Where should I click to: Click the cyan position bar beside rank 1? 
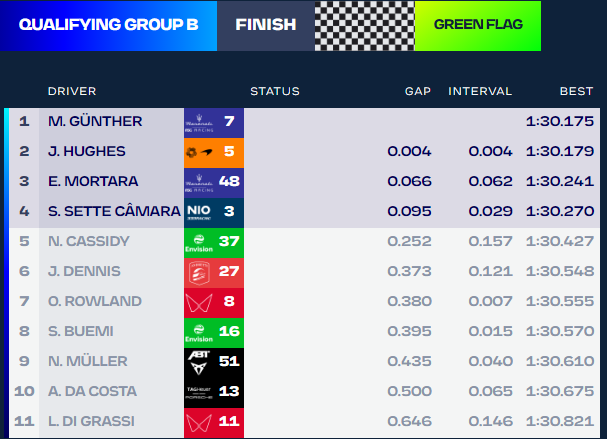tap(7, 122)
